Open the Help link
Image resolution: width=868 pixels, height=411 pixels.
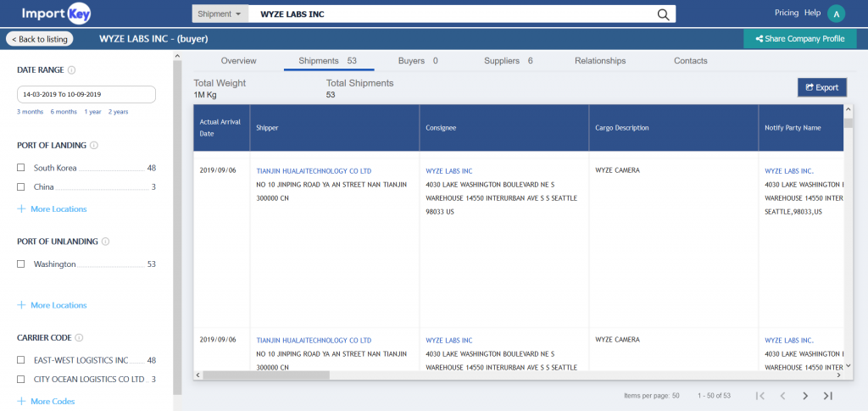pyautogui.click(x=812, y=13)
